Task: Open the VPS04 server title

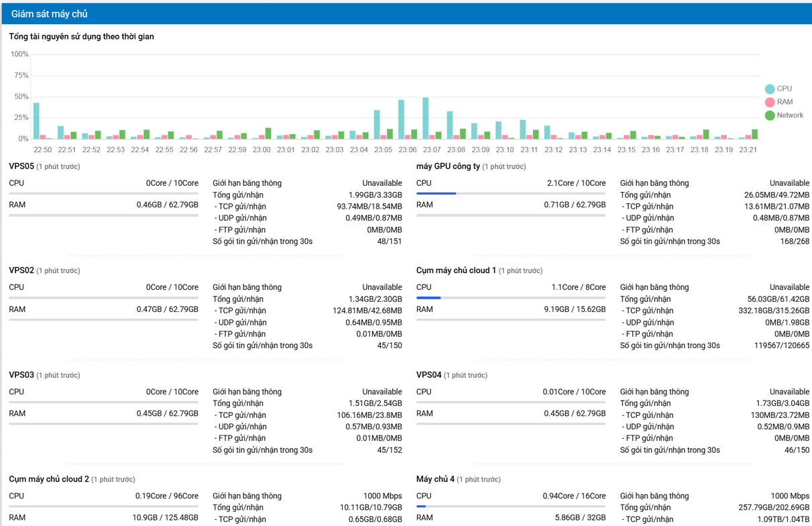Action: [x=428, y=375]
